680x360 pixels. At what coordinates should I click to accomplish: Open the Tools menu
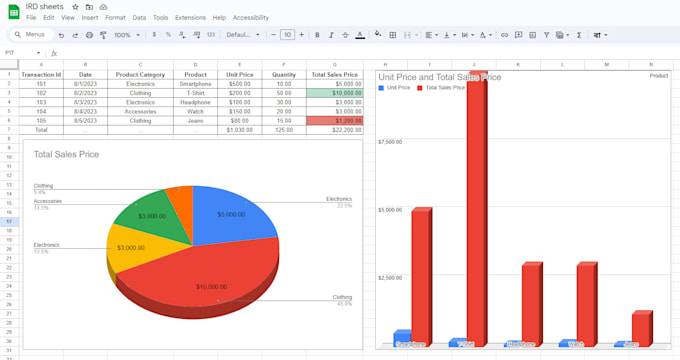point(160,18)
